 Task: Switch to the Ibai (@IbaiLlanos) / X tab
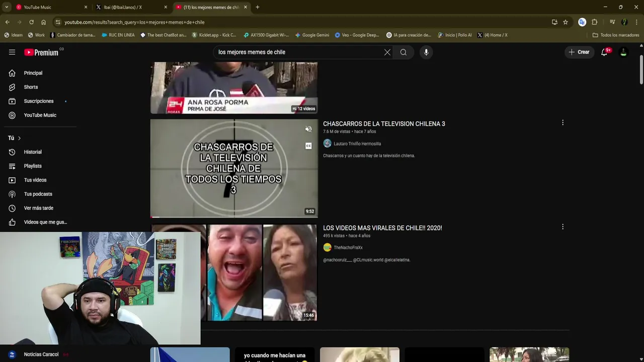point(131,7)
